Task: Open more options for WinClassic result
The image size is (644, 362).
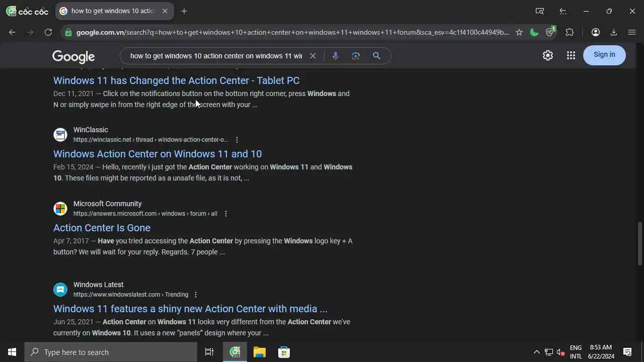Action: tap(237, 140)
